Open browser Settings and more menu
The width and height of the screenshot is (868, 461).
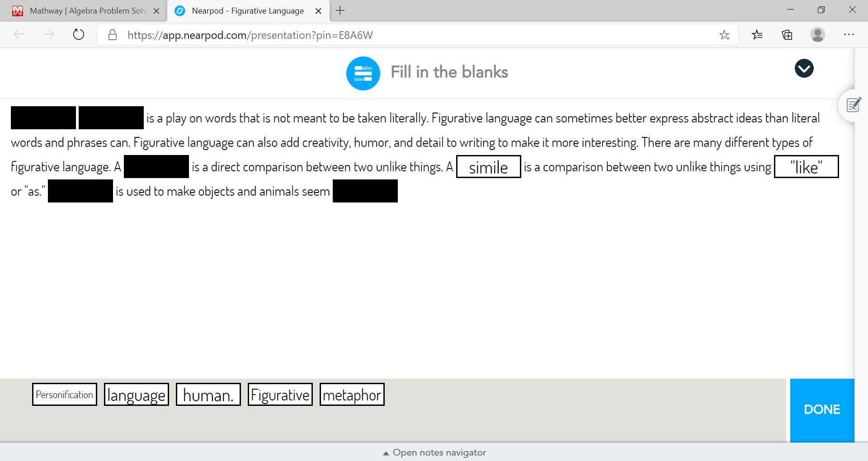point(849,35)
